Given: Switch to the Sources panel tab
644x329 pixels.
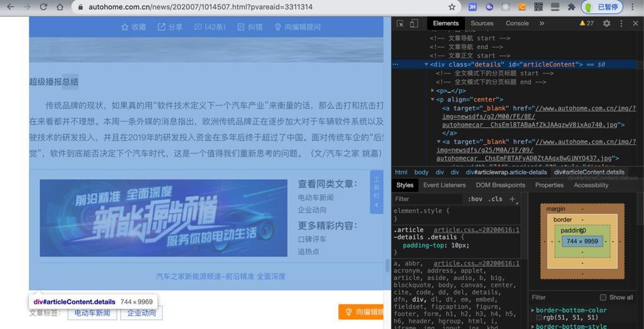Looking at the screenshot, I should coord(482,23).
